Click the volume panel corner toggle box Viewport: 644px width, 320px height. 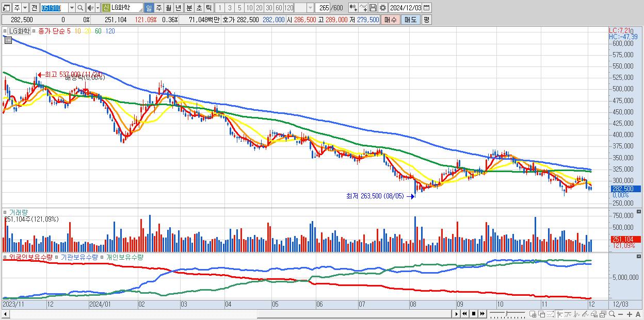639,212
